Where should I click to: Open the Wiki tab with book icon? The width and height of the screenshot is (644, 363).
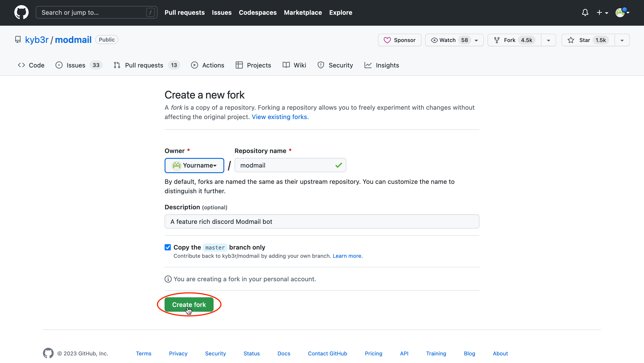(x=294, y=65)
